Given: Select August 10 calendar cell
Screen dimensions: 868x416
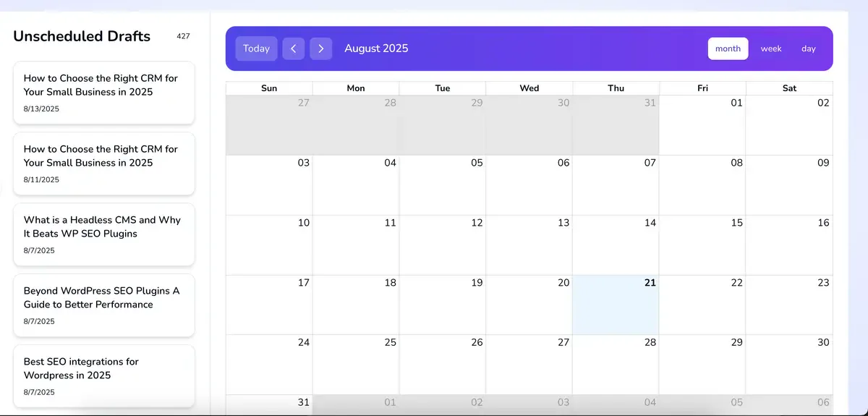Looking at the screenshot, I should pos(269,245).
